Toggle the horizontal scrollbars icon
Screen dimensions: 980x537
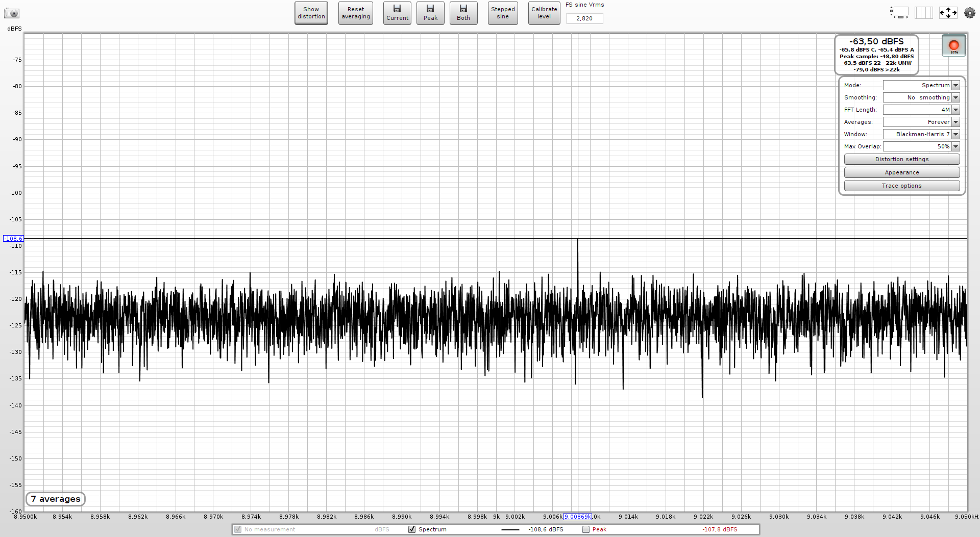pos(899,13)
